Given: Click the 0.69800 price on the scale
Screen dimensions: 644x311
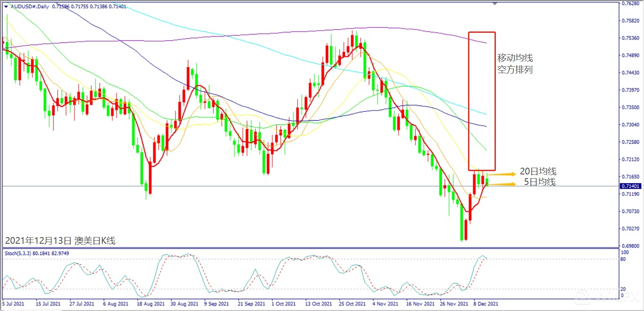Looking at the screenshot, I should coord(632,246).
